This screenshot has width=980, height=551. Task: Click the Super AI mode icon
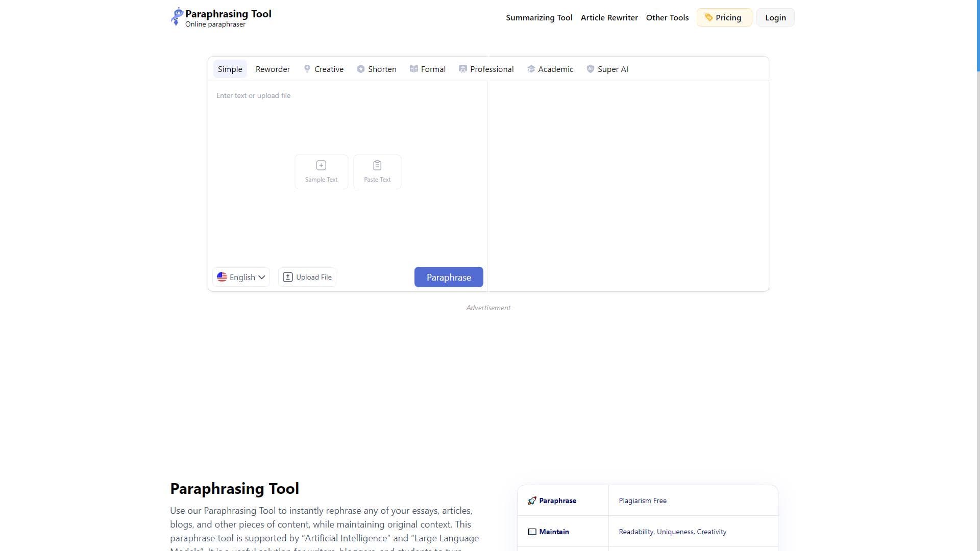[591, 69]
